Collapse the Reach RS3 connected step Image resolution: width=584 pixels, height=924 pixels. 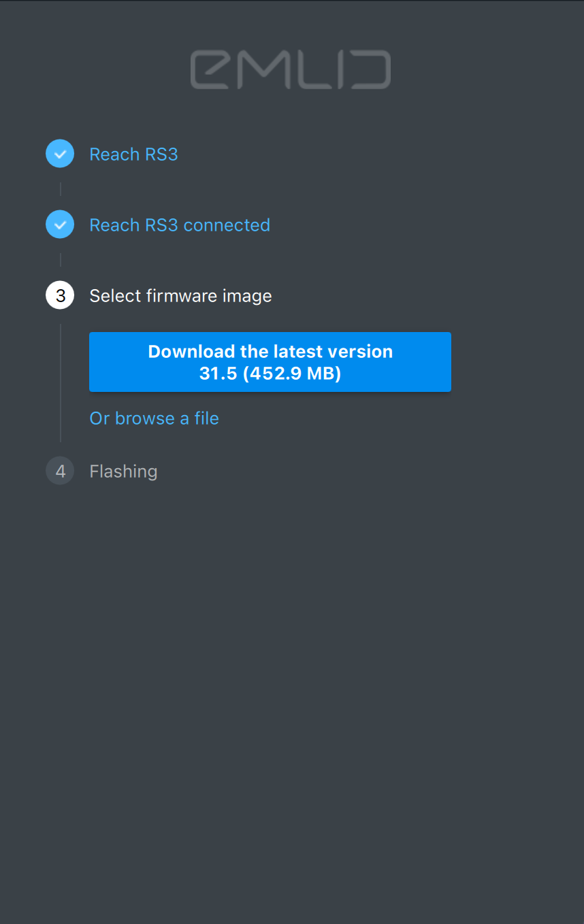(180, 225)
